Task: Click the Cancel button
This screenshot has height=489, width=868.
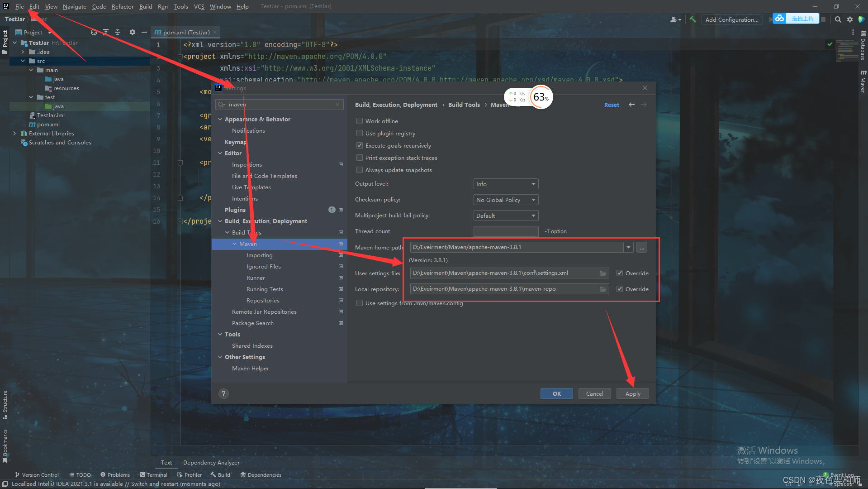Action: pyautogui.click(x=594, y=393)
